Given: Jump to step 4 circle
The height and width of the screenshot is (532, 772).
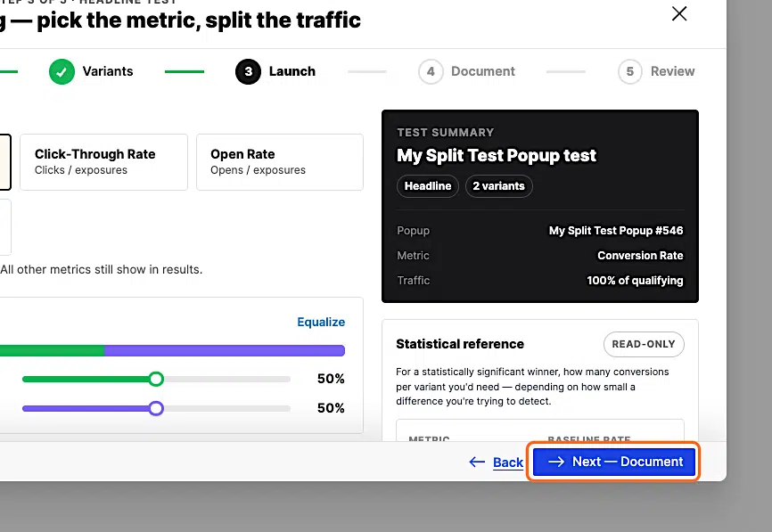Looking at the screenshot, I should [x=431, y=72].
